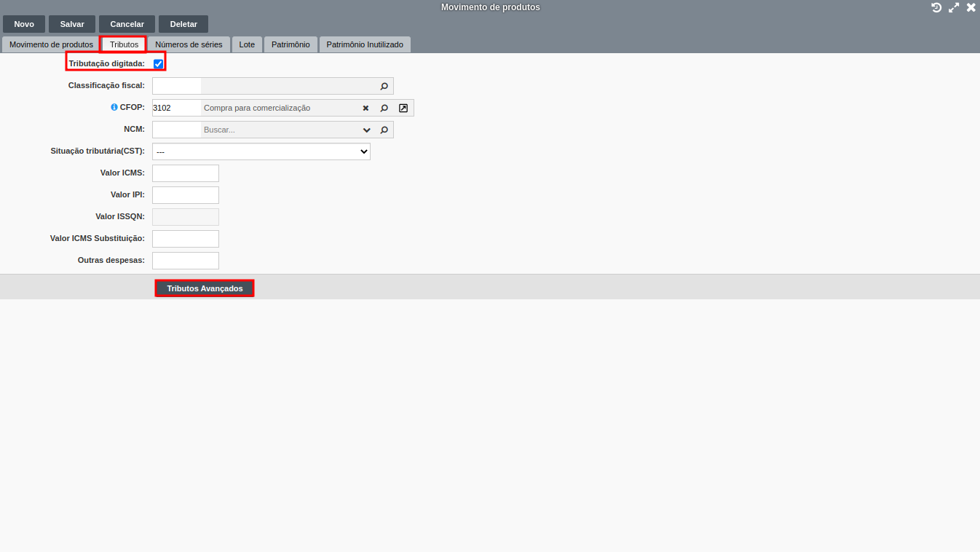The width and height of the screenshot is (980, 552).
Task: Open CFOP record in external link icon
Action: (403, 108)
